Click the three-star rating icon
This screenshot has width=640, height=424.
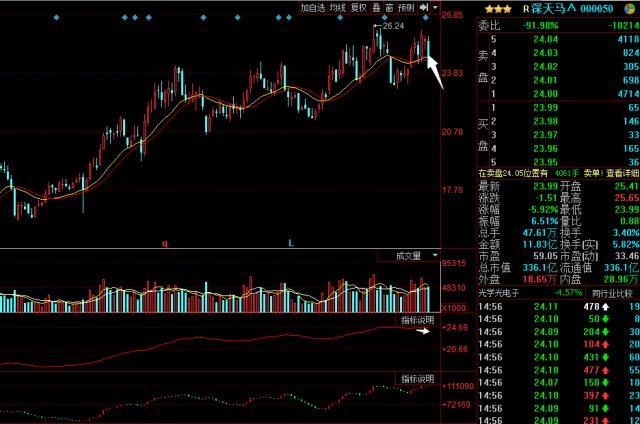point(498,9)
